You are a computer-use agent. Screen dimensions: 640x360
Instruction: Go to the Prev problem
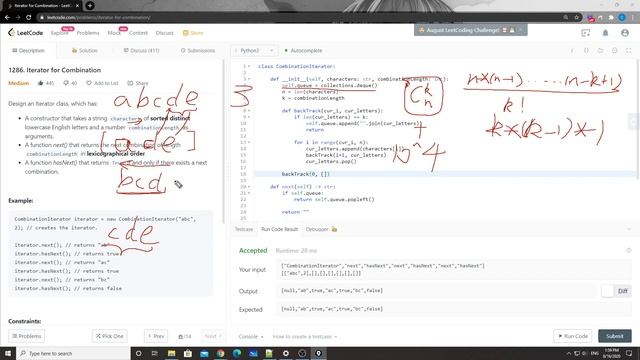coord(156,336)
